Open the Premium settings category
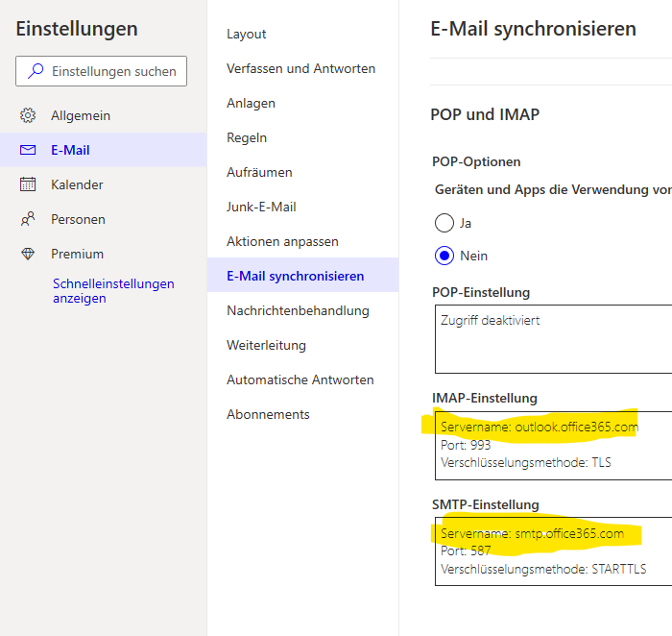The height and width of the screenshot is (636, 672). (104, 254)
